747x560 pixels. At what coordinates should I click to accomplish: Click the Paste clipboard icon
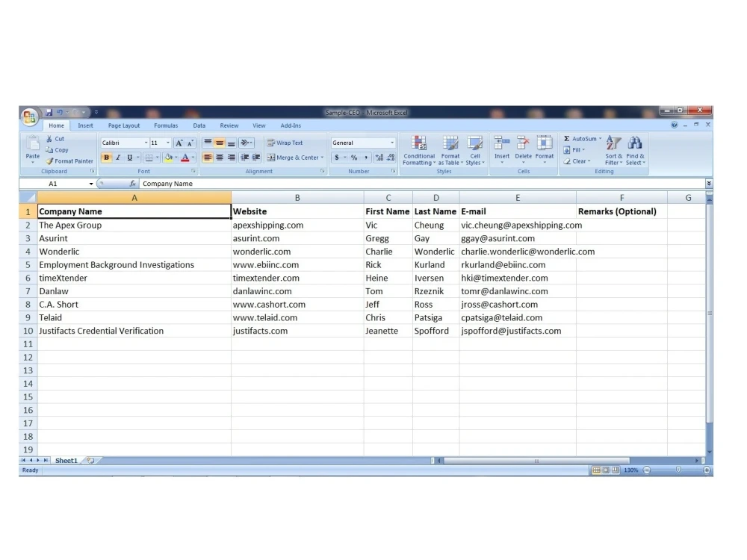pyautogui.click(x=32, y=144)
